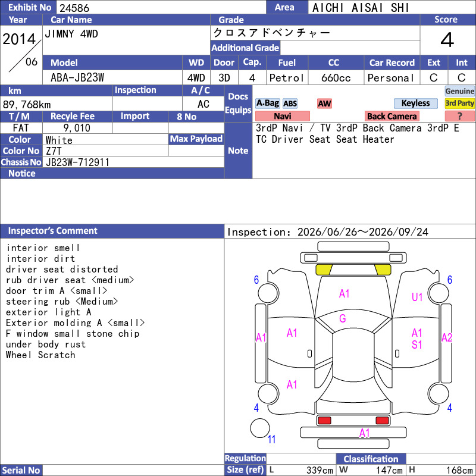Select the AW alloy wheel badge
Screen dimensions: 476x476
(x=324, y=104)
